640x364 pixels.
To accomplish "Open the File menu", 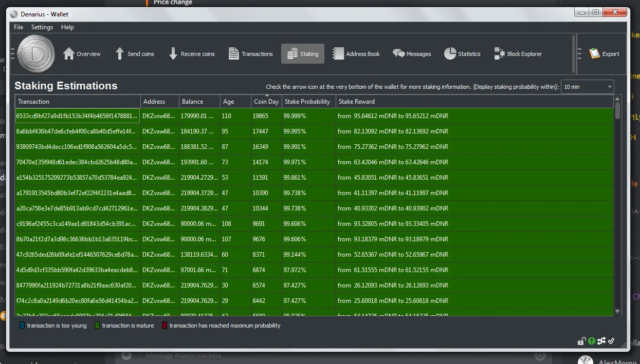I will 19,27.
